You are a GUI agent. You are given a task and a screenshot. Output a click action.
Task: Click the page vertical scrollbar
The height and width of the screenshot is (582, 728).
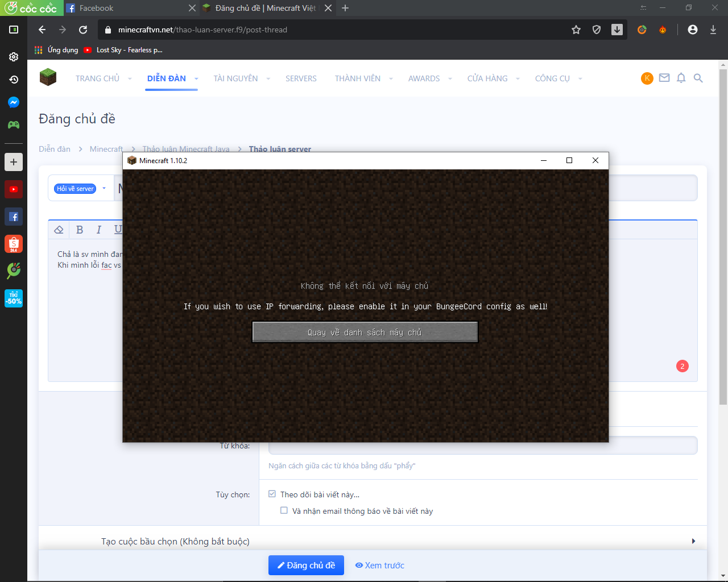(x=723, y=236)
